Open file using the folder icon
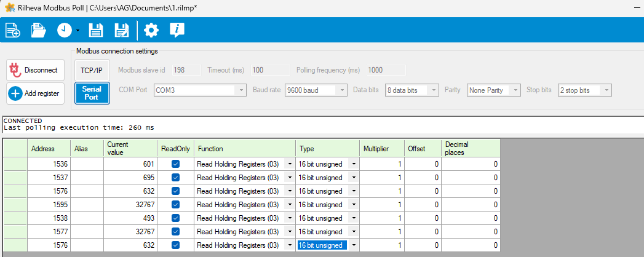644x257 pixels. click(39, 30)
